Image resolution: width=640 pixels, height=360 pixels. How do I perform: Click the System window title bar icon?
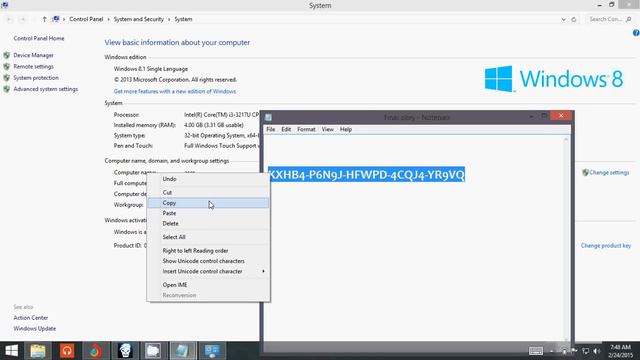(4, 5)
